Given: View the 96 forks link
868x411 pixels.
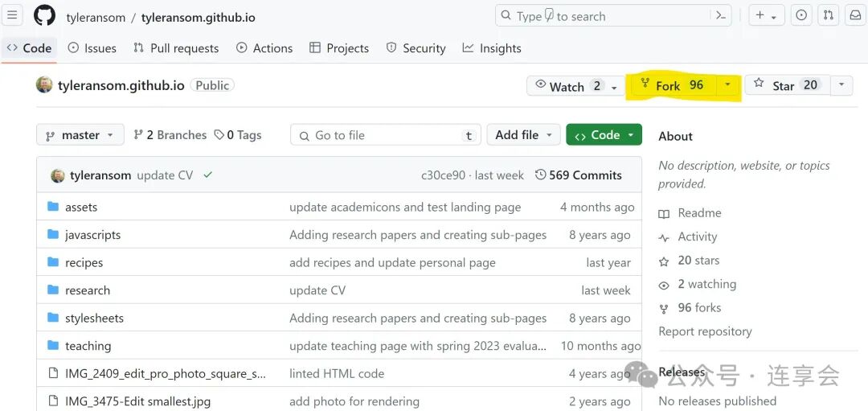Looking at the screenshot, I should pos(690,308).
